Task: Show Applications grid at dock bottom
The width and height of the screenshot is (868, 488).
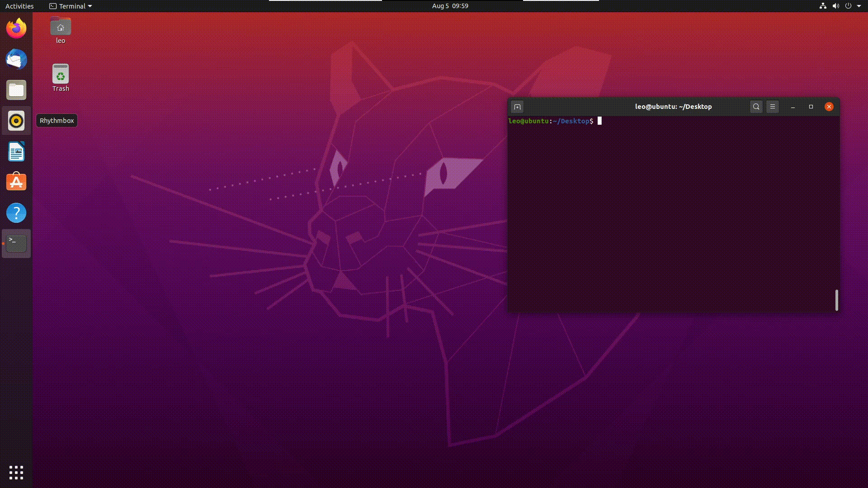Action: pyautogui.click(x=16, y=473)
